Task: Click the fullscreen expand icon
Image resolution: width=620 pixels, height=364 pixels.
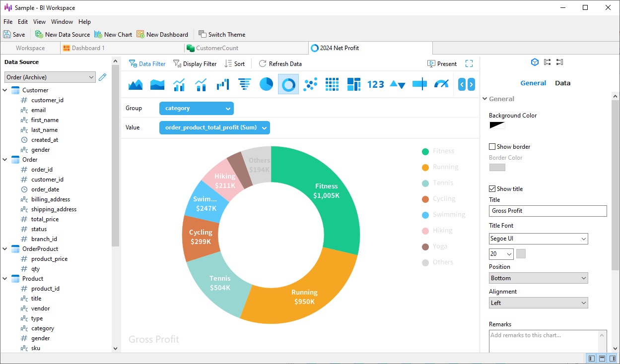Action: (469, 63)
